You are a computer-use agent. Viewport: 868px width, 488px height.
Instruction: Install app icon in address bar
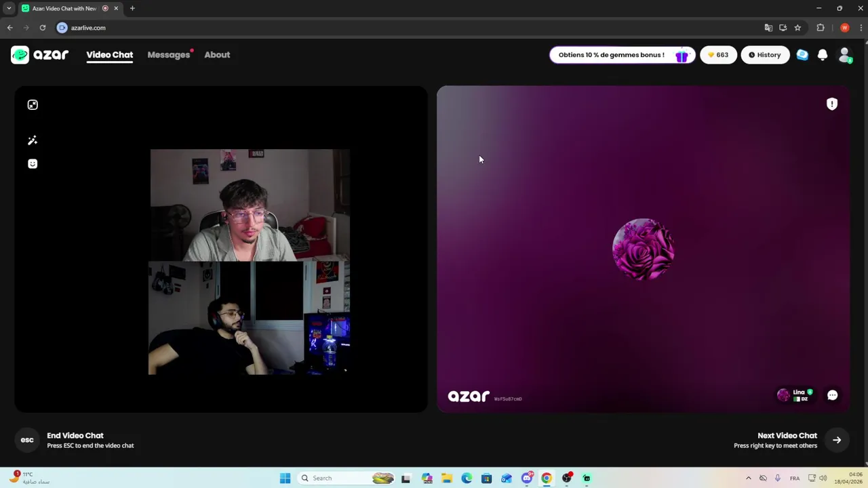[x=783, y=28]
